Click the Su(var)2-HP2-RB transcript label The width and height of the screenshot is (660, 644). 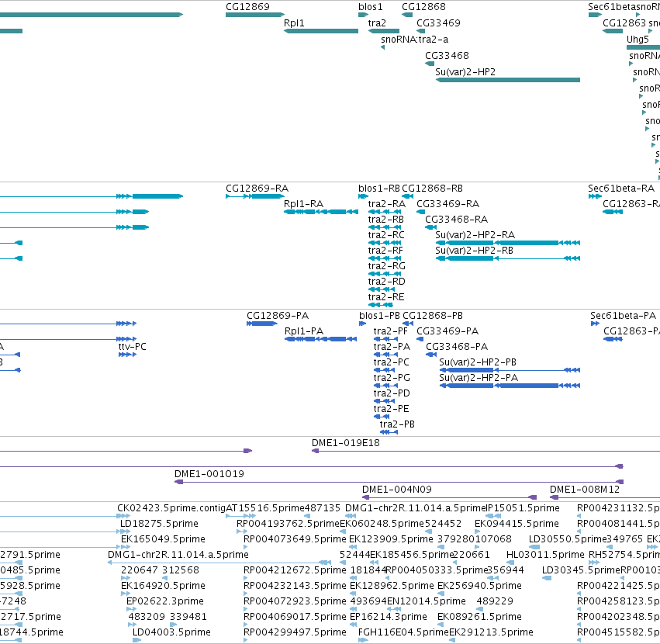475,251
